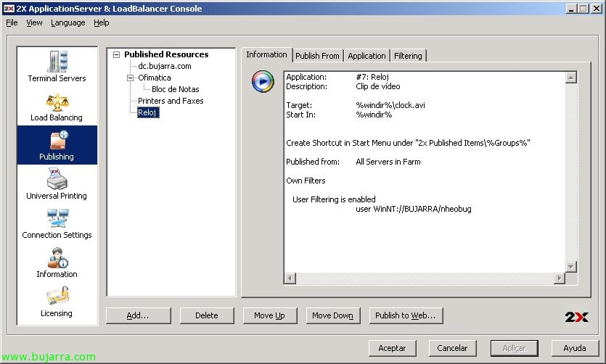Click the Aplicar button
Screen dimensions: 606x364
[514, 348]
